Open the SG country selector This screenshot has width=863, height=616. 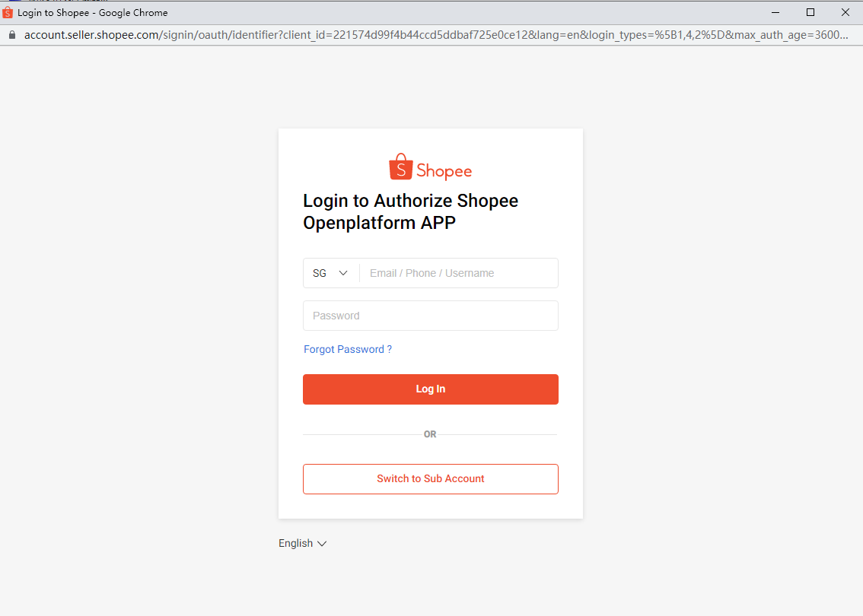click(x=331, y=273)
